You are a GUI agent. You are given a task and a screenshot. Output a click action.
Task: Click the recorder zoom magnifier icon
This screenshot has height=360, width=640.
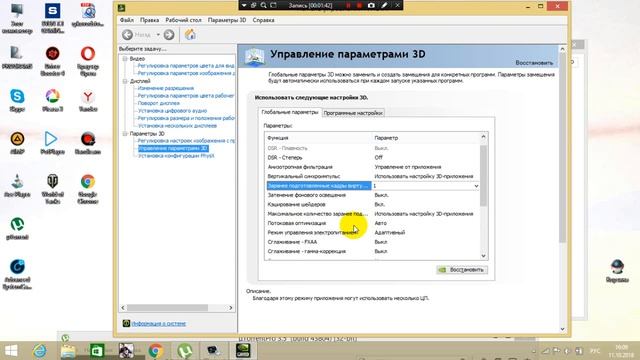pos(264,5)
